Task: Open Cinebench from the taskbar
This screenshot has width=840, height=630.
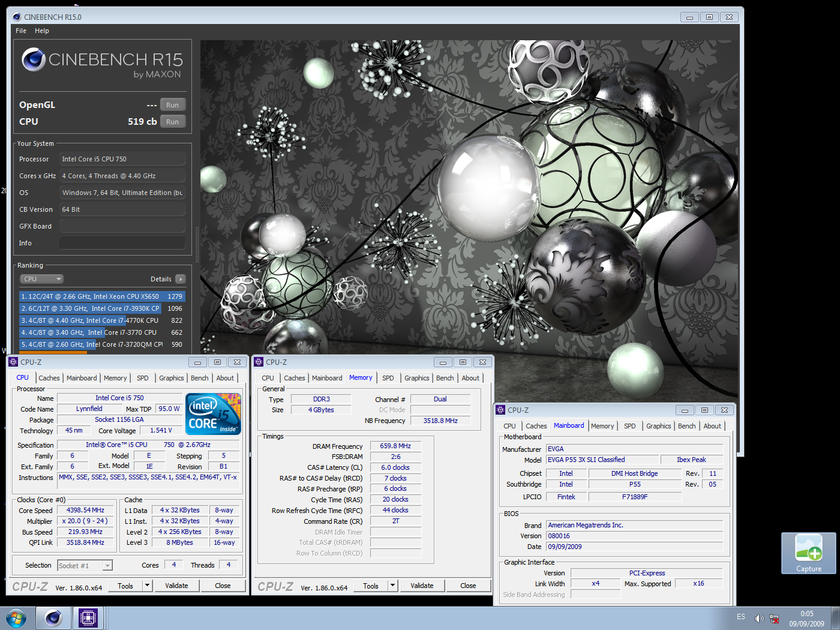Action: click(53, 617)
